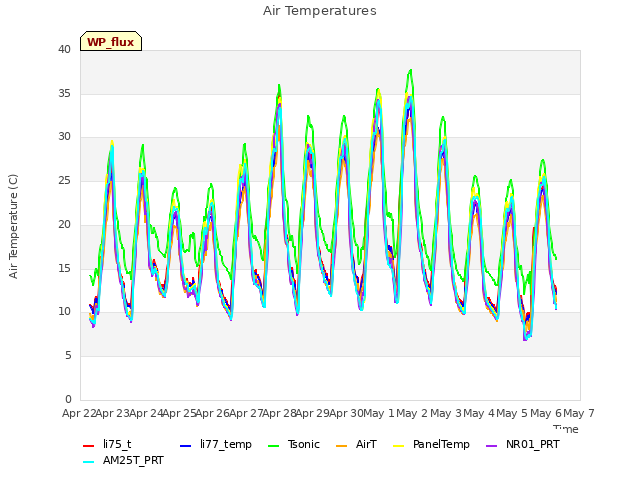Click the May 4 x-axis tick label
Screen dimensions: 640x480
[479, 413]
